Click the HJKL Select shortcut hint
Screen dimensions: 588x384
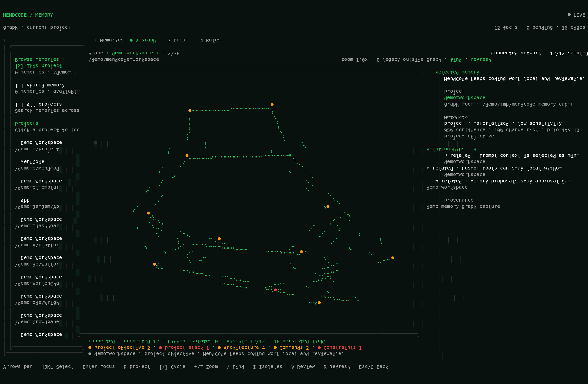point(57,367)
